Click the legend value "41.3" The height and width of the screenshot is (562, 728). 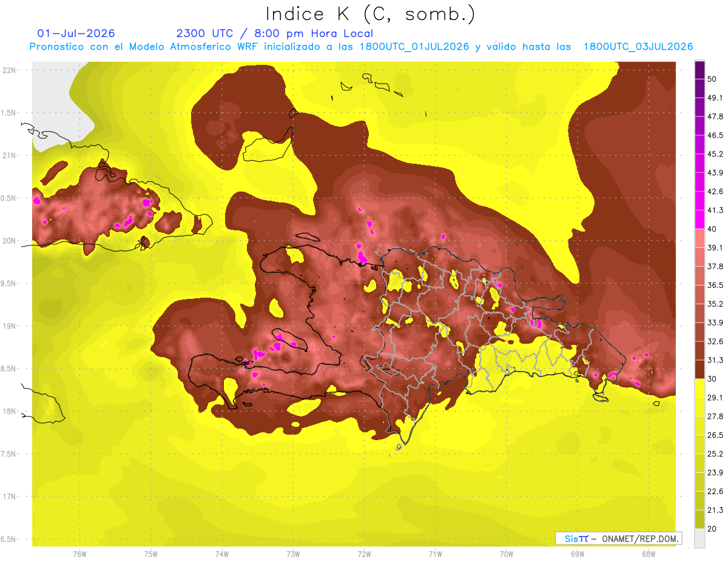point(715,210)
